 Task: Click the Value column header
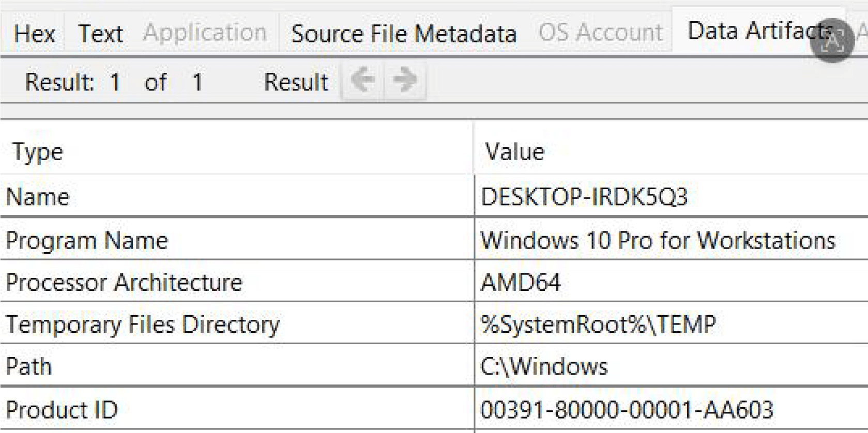pos(514,151)
